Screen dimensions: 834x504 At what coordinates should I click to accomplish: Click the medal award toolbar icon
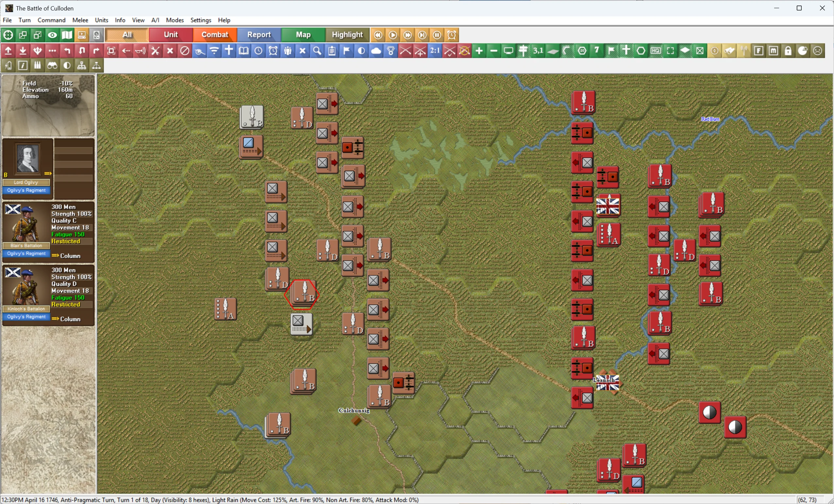click(391, 51)
